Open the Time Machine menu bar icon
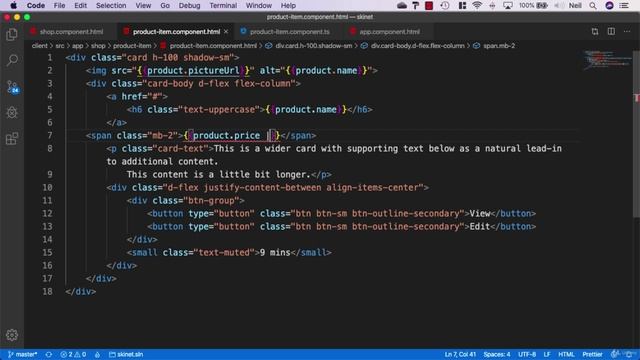This screenshot has height=360, width=640. coord(445,5)
